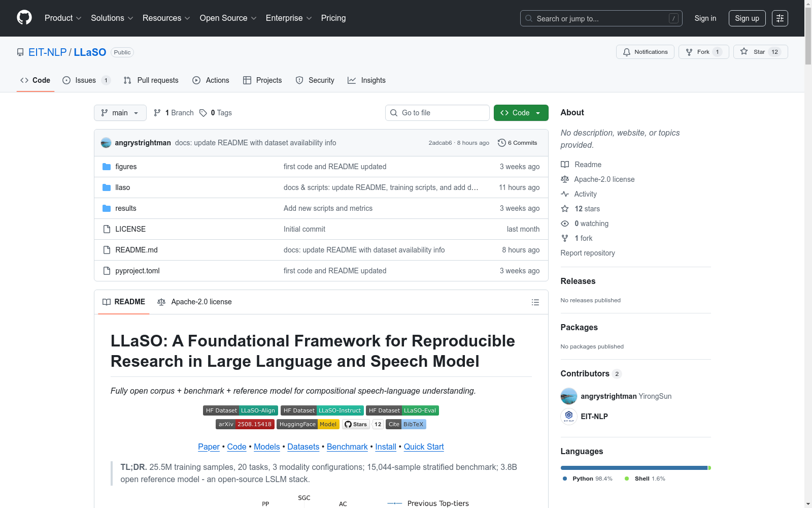Open the EIT-NLP organization link

(x=48, y=52)
